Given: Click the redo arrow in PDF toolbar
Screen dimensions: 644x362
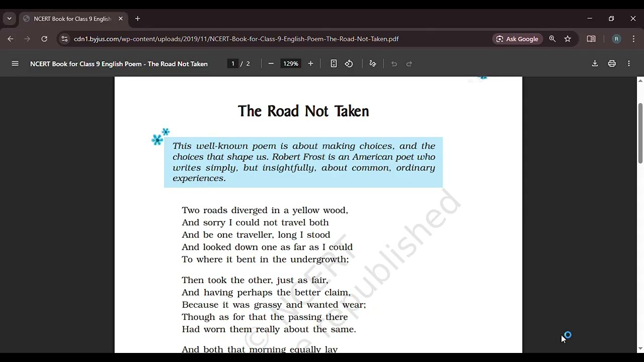Looking at the screenshot, I should click(409, 64).
